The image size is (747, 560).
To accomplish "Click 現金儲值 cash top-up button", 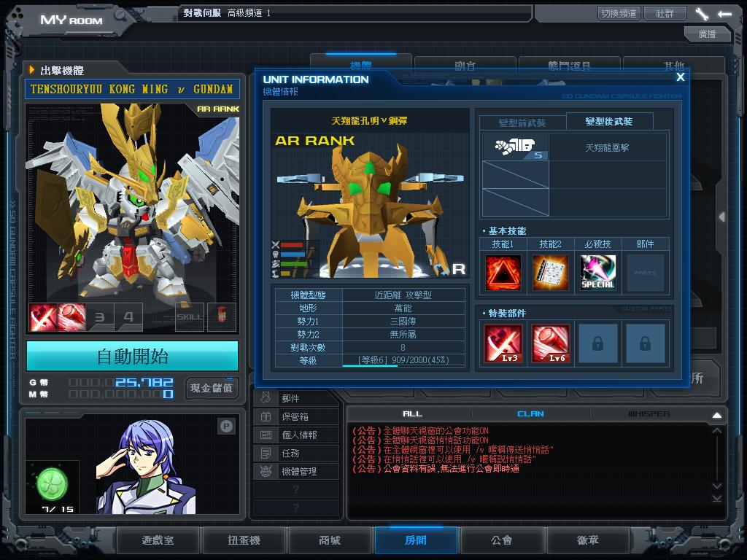I will pos(212,388).
